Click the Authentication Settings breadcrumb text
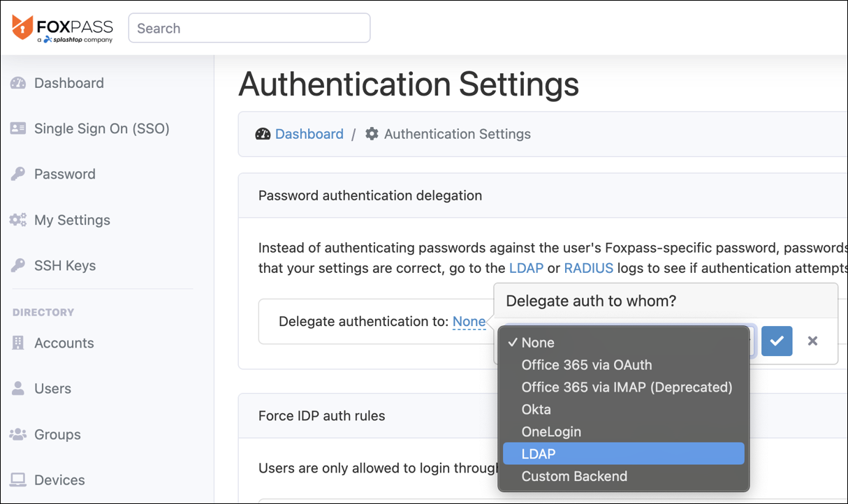The width and height of the screenshot is (848, 504). coord(458,134)
